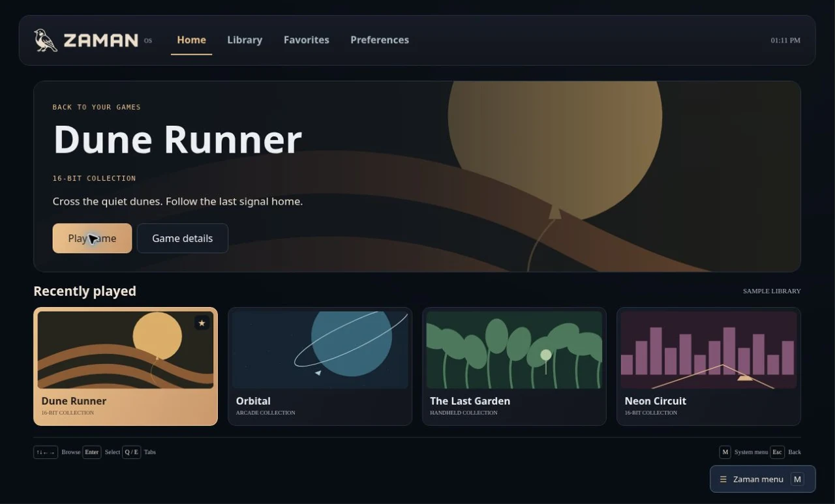
Task: Click the Zaman bird logo icon
Action: 46,40
